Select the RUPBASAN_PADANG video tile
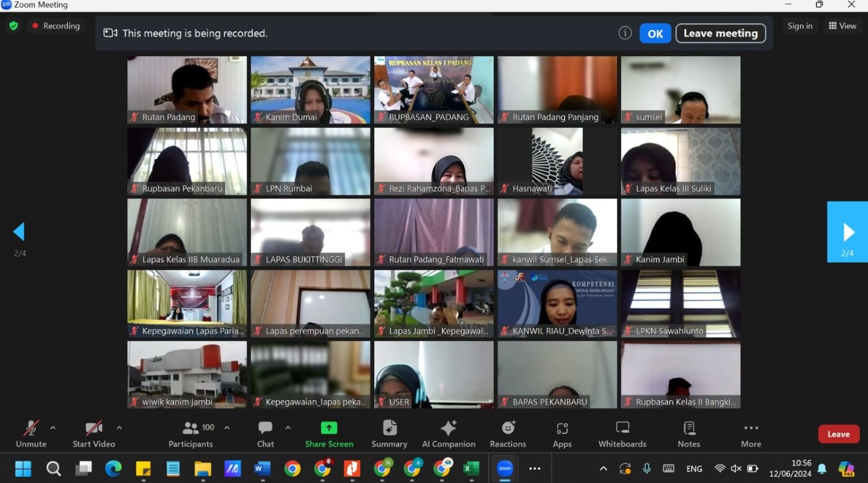 (434, 90)
